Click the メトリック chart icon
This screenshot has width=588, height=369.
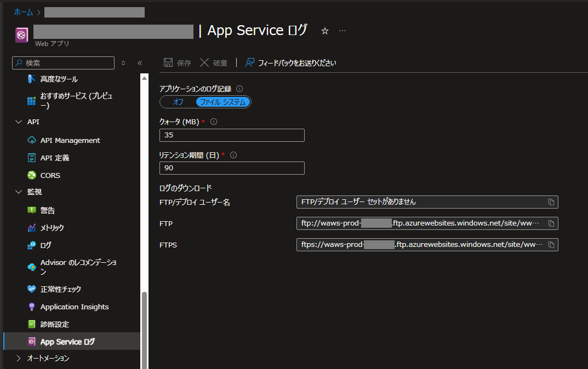coord(31,228)
